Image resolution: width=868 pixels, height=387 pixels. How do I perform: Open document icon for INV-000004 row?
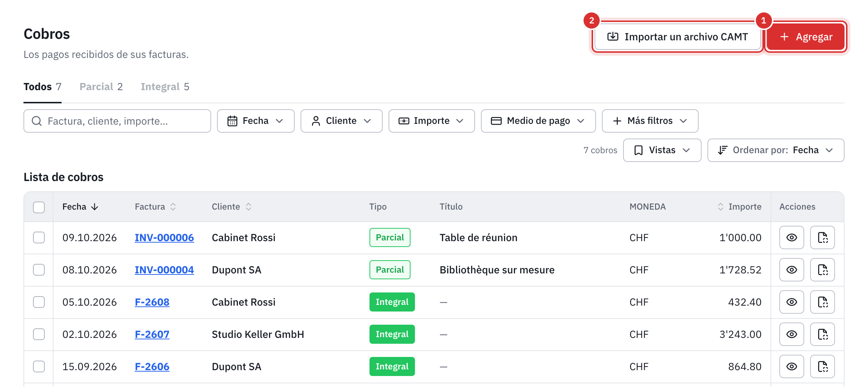coord(822,270)
